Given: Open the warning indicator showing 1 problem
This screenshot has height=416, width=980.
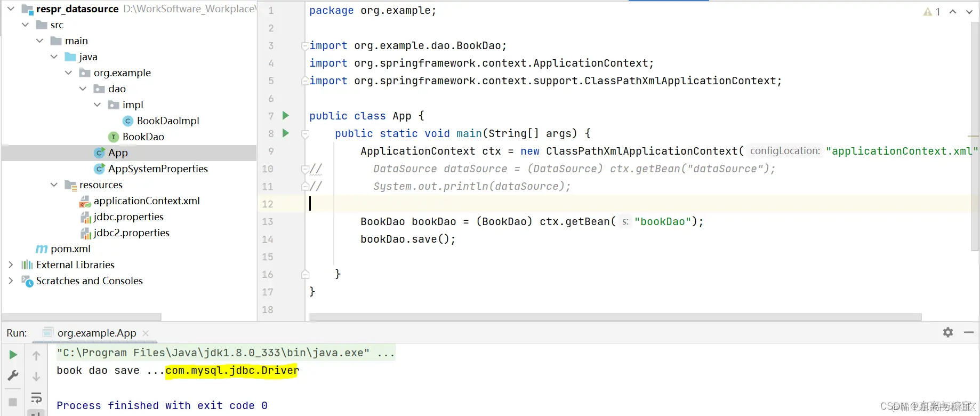Looking at the screenshot, I should point(932,12).
